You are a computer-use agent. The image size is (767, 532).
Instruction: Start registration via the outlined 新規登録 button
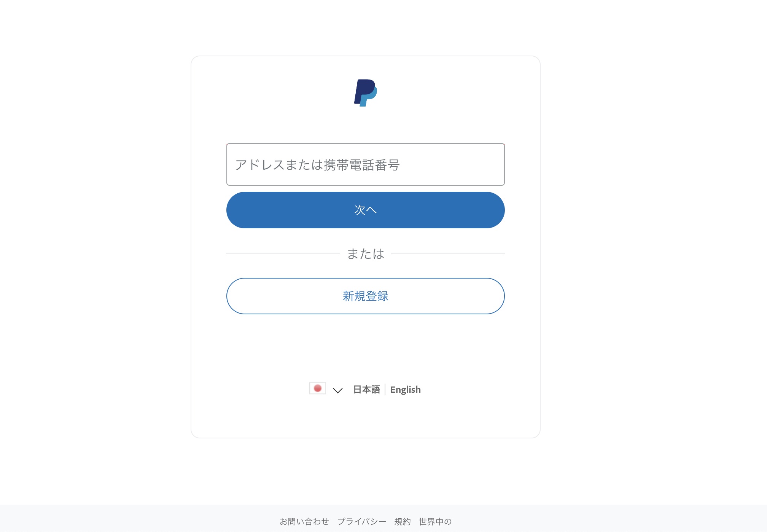[366, 296]
